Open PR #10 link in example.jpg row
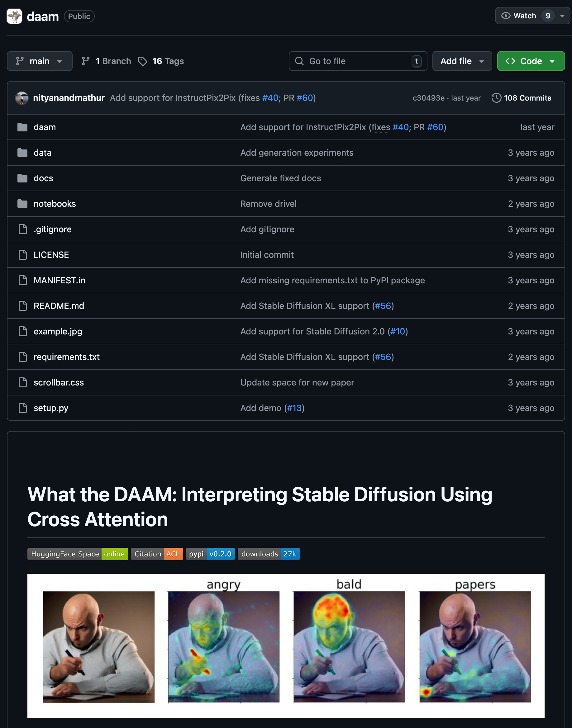This screenshot has height=728, width=572. pyautogui.click(x=398, y=331)
